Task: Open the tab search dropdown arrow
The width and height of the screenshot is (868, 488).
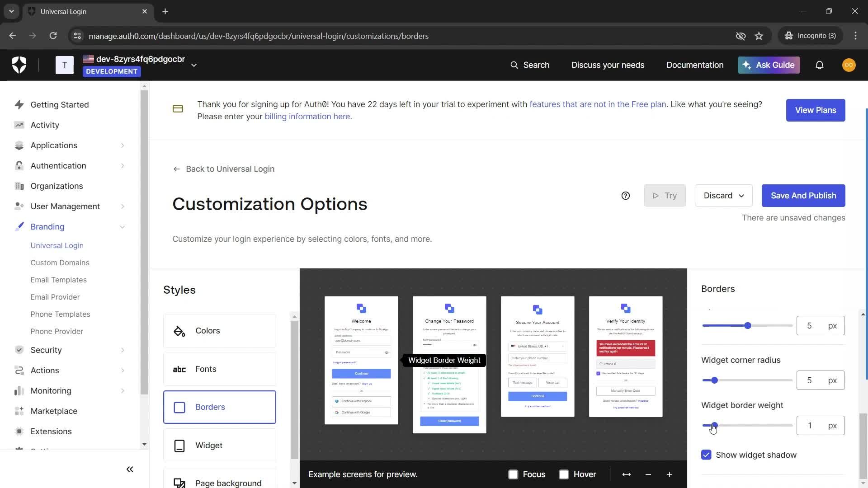Action: click(x=11, y=11)
